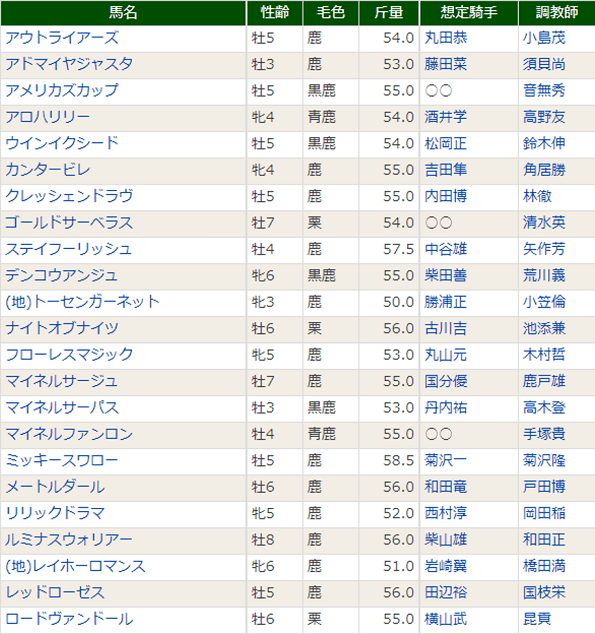The height and width of the screenshot is (634, 595).
Task: Open jockey link 松岡正
Action: (x=446, y=144)
